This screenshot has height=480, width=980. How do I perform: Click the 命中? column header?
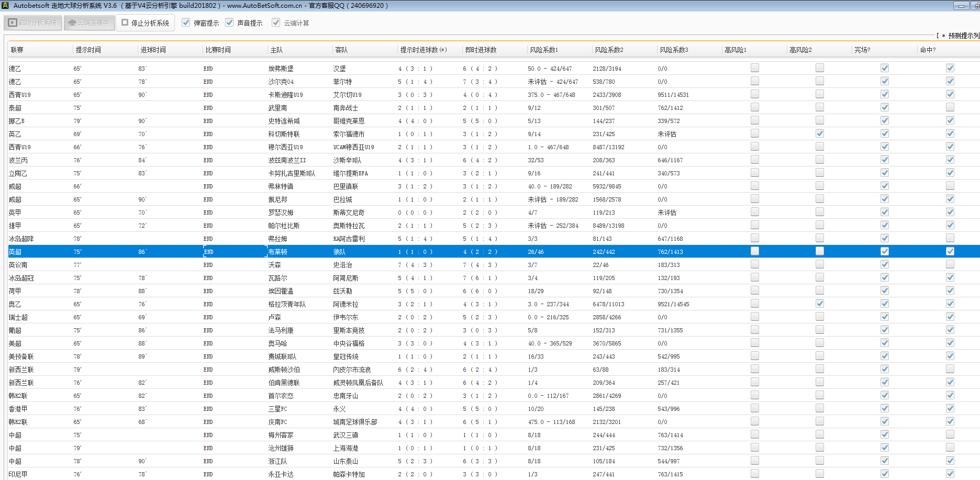click(927, 50)
